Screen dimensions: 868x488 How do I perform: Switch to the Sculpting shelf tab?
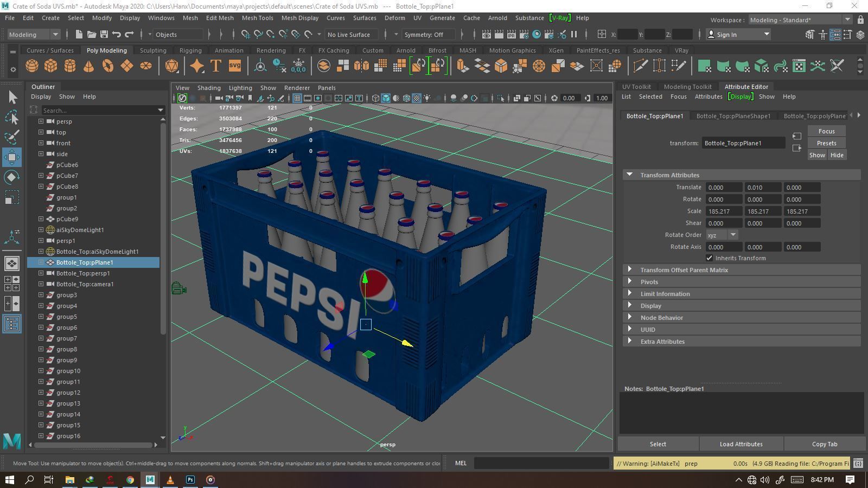(x=153, y=50)
